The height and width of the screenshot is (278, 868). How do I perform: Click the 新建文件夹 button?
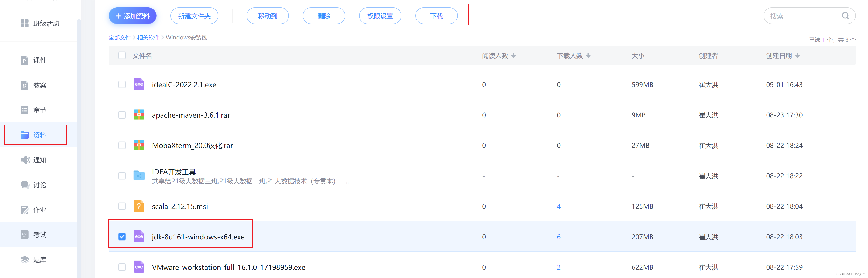coord(194,16)
